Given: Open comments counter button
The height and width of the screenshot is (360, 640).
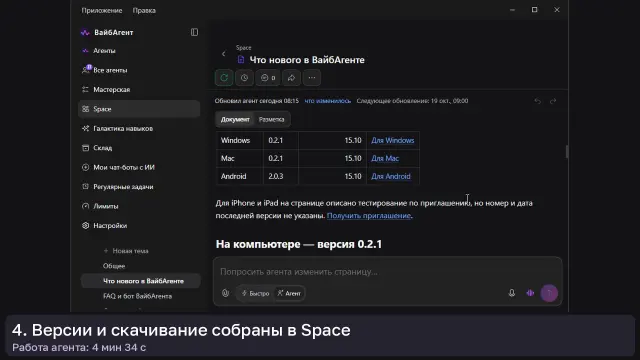Looking at the screenshot, I should [x=268, y=78].
